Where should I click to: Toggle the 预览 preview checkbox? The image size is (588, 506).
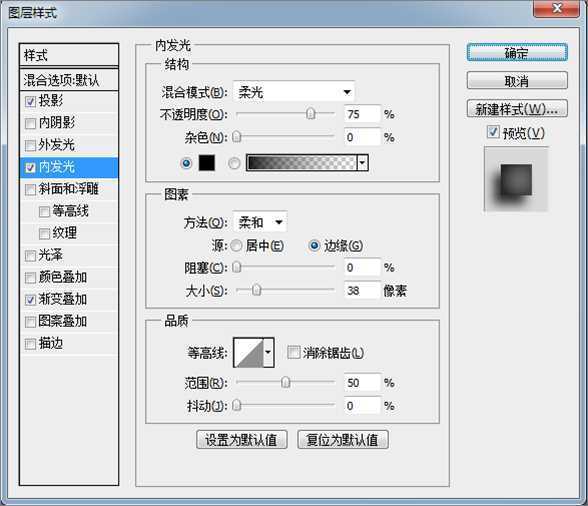pos(493,132)
